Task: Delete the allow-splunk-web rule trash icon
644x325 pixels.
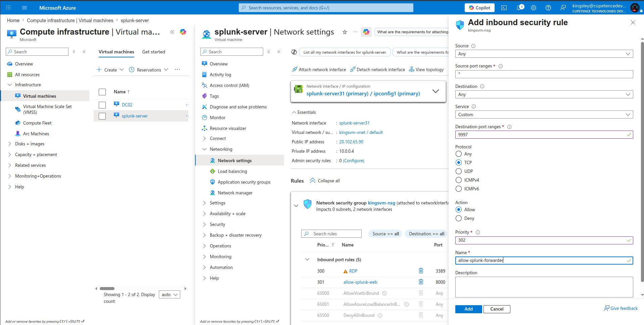Action: click(x=421, y=282)
